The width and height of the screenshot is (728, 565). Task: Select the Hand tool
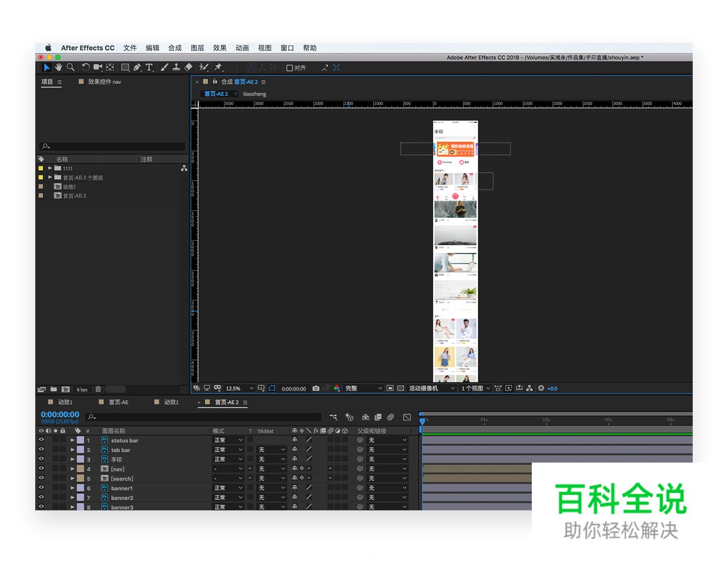pyautogui.click(x=59, y=67)
